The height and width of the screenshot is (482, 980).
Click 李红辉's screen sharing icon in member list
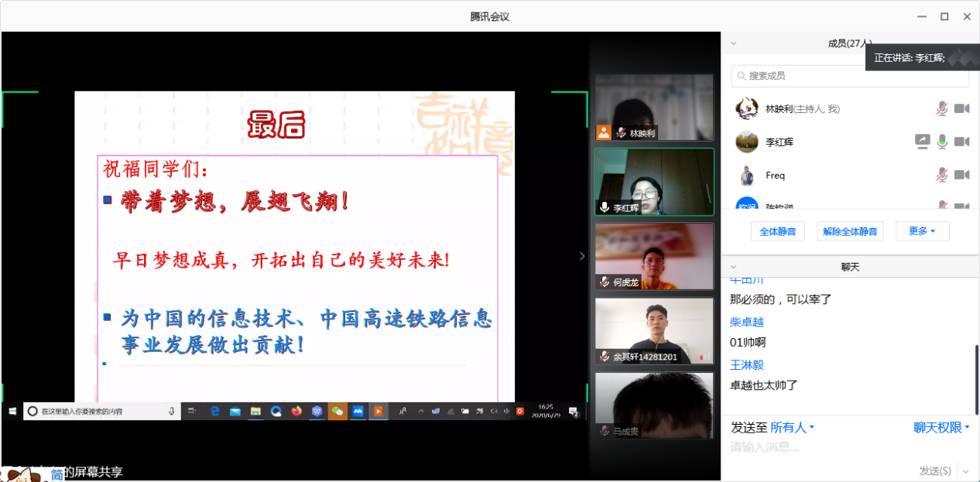(x=922, y=142)
